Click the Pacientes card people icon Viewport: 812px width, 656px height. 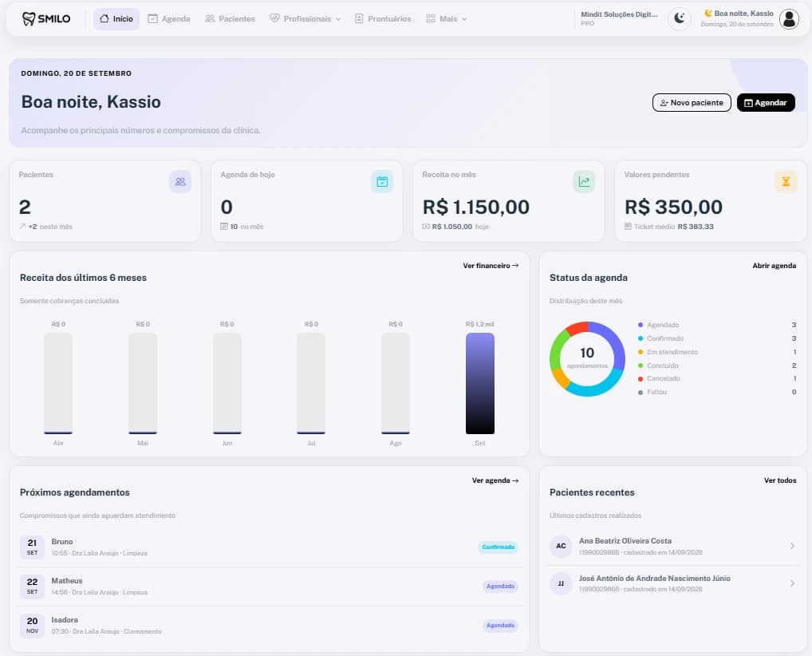click(180, 182)
